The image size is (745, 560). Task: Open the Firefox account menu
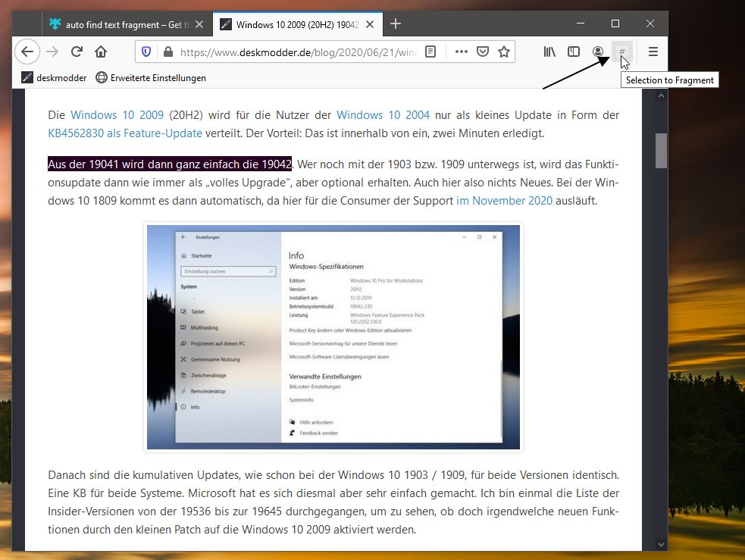pos(598,52)
